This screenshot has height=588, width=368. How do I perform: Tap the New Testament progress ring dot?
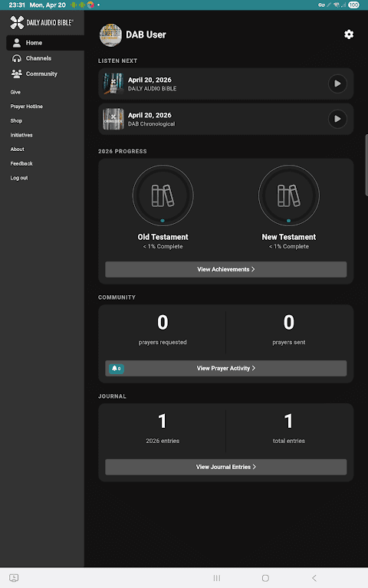[x=288, y=221]
